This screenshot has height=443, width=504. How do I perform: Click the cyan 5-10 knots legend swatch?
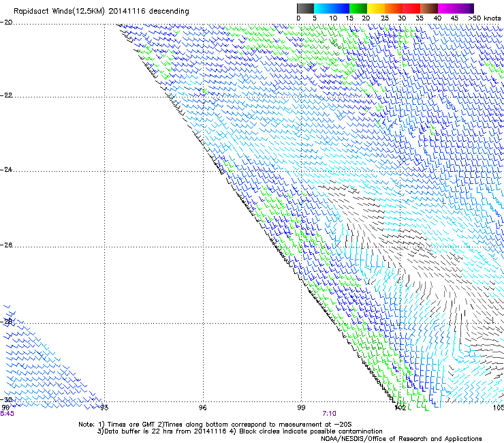[x=323, y=8]
